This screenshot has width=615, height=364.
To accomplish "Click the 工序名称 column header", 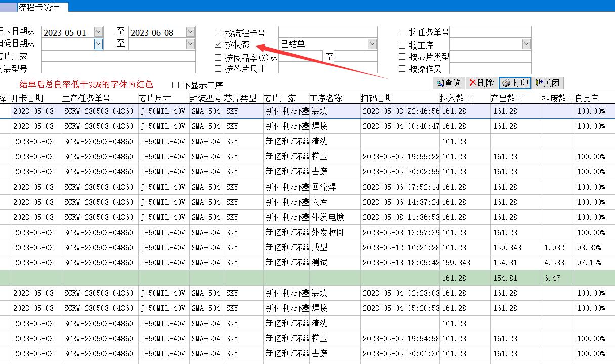I will [x=325, y=98].
